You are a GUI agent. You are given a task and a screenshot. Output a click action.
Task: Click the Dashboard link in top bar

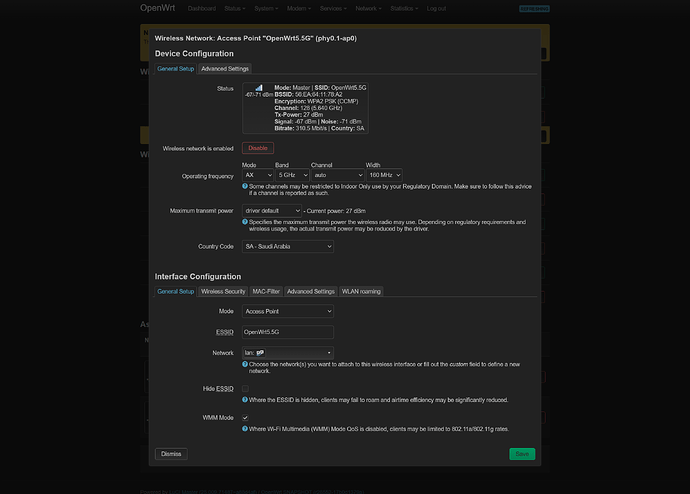click(202, 8)
